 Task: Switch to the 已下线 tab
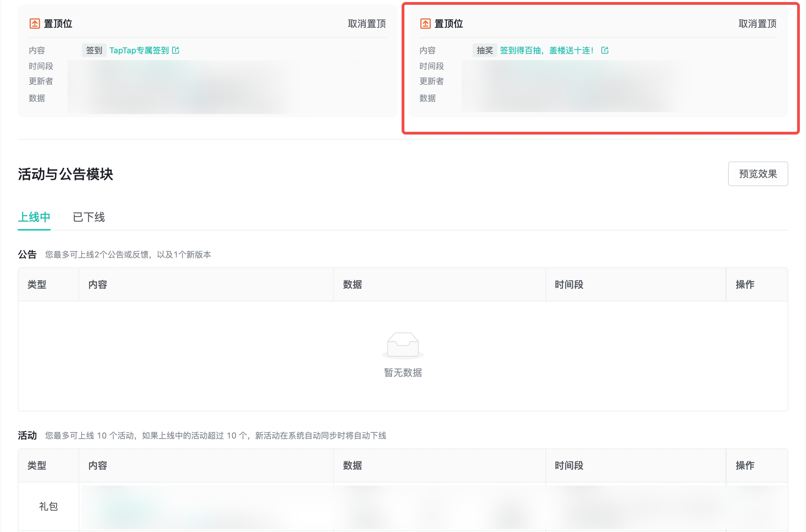(x=89, y=217)
